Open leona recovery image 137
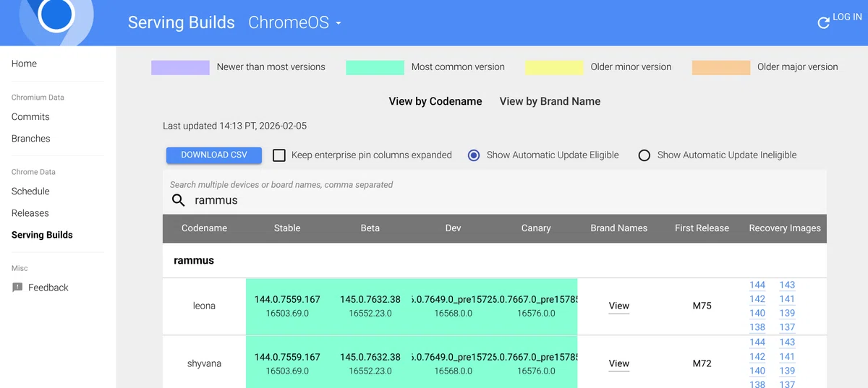Viewport: 868px width, 388px height. pos(787,327)
